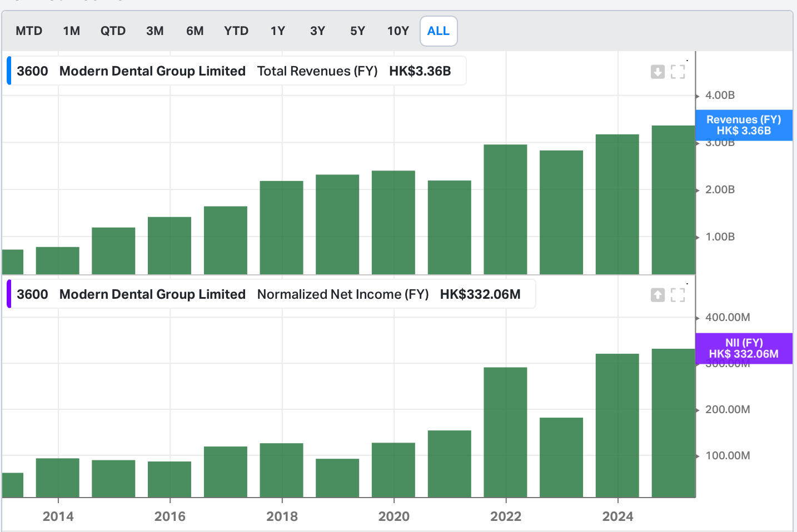Click the 2022 revenue bar
The height and width of the screenshot is (532, 797).
point(505,209)
